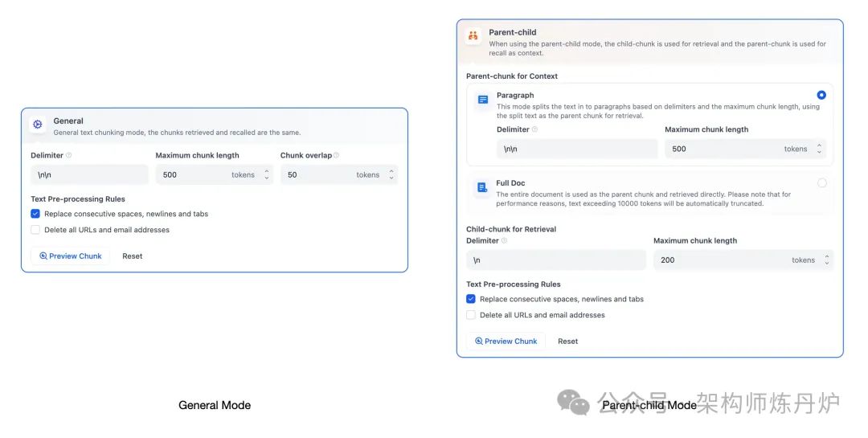Select the Full Doc radio button
The width and height of the screenshot is (868, 438).
[x=821, y=183]
